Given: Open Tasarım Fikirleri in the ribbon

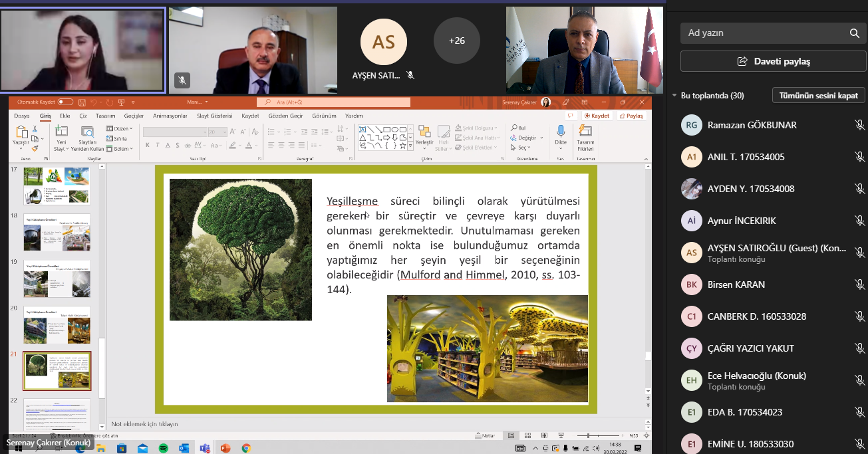Looking at the screenshot, I should [585, 132].
